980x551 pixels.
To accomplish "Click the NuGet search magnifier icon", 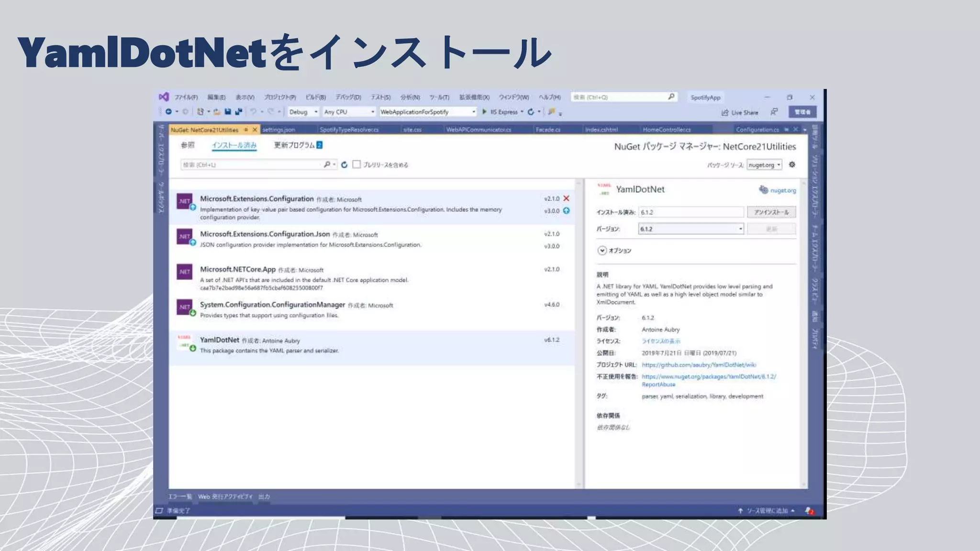I will tap(327, 165).
